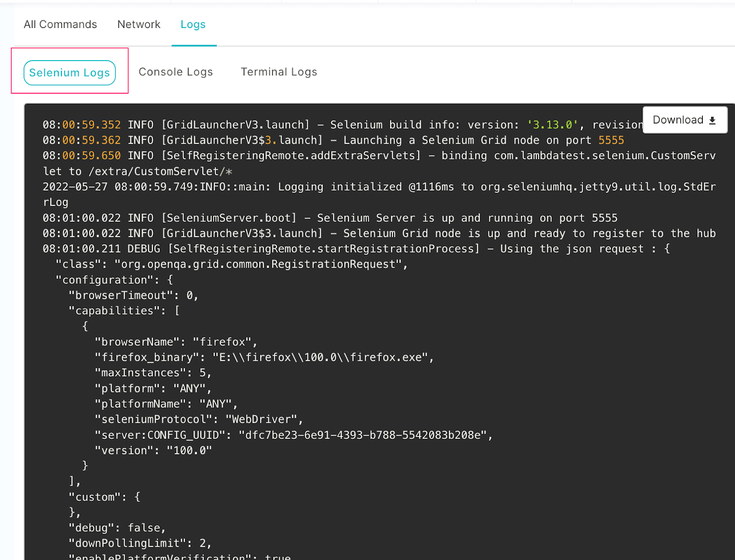Click the firefox_binary path line

pos(264,358)
